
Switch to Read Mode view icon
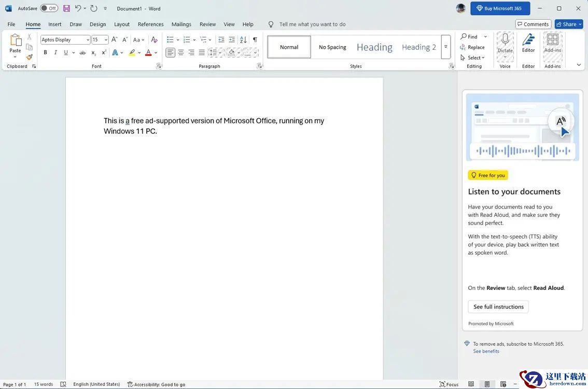coord(471,384)
